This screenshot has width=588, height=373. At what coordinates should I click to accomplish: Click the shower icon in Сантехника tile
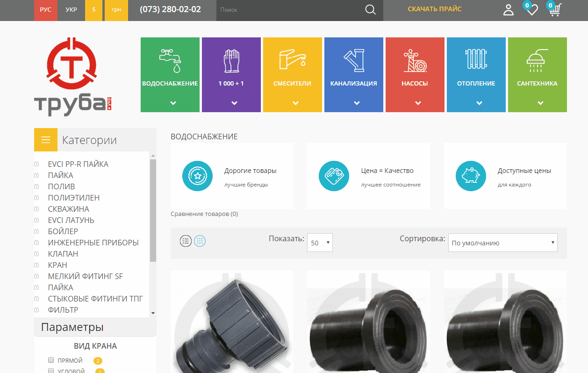pyautogui.click(x=538, y=60)
